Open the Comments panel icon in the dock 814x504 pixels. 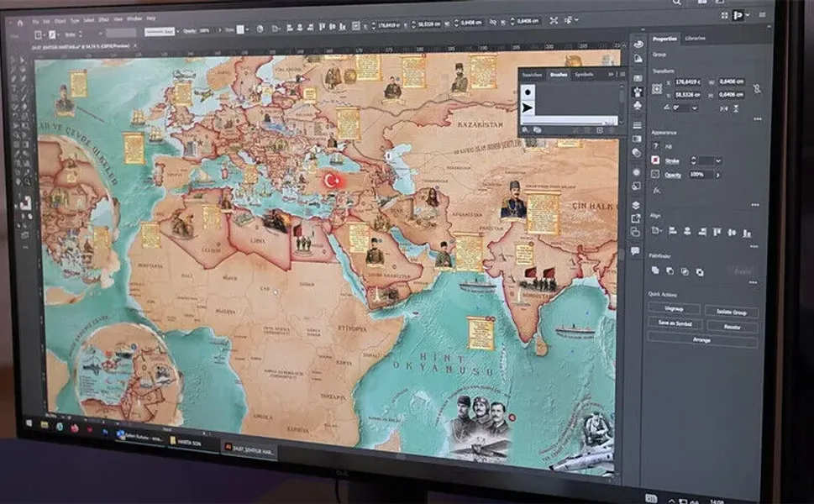pos(635,251)
